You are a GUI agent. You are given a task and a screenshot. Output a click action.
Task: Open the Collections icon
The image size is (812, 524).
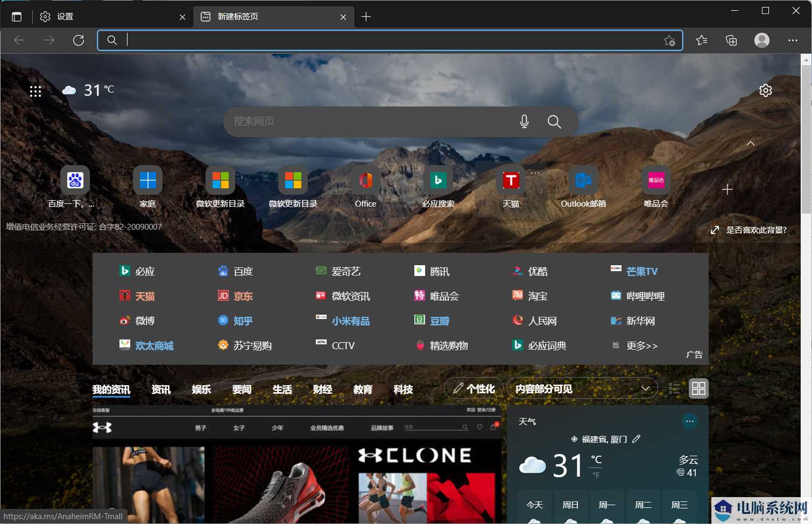(x=731, y=40)
